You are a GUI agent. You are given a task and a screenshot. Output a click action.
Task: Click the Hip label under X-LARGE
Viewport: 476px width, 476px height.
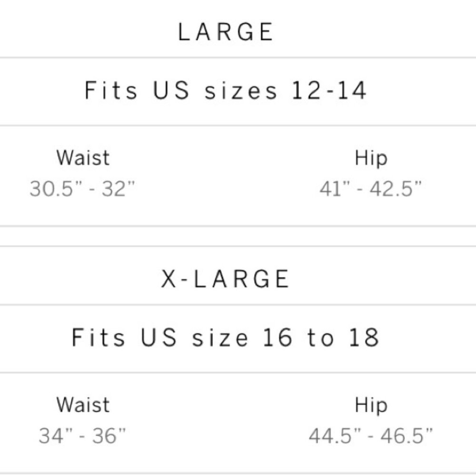click(371, 405)
